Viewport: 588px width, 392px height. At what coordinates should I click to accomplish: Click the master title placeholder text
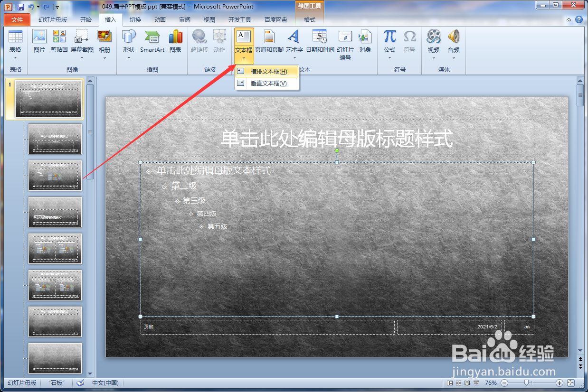pyautogui.click(x=337, y=139)
